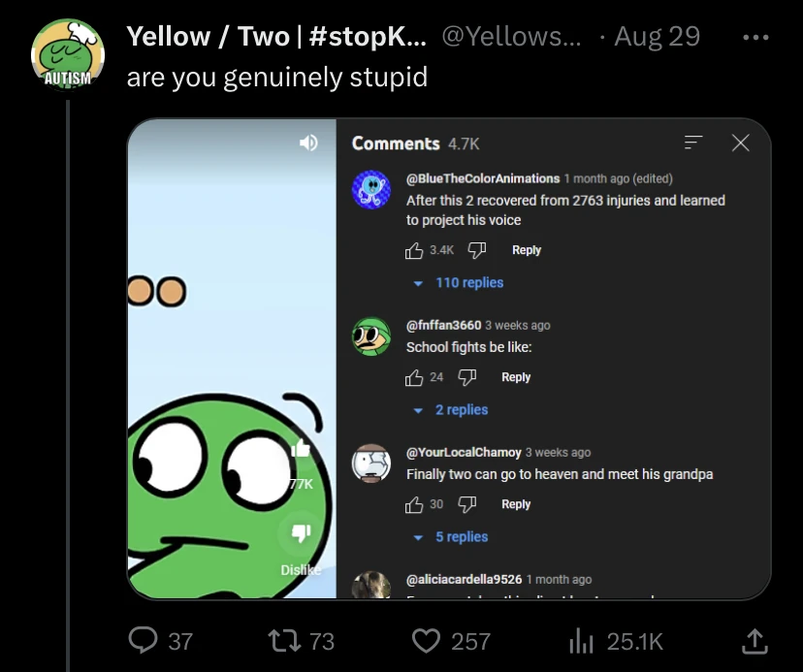Click the Yellow / Two profile avatar
Viewport: 803px width, 672px height.
coord(67,54)
